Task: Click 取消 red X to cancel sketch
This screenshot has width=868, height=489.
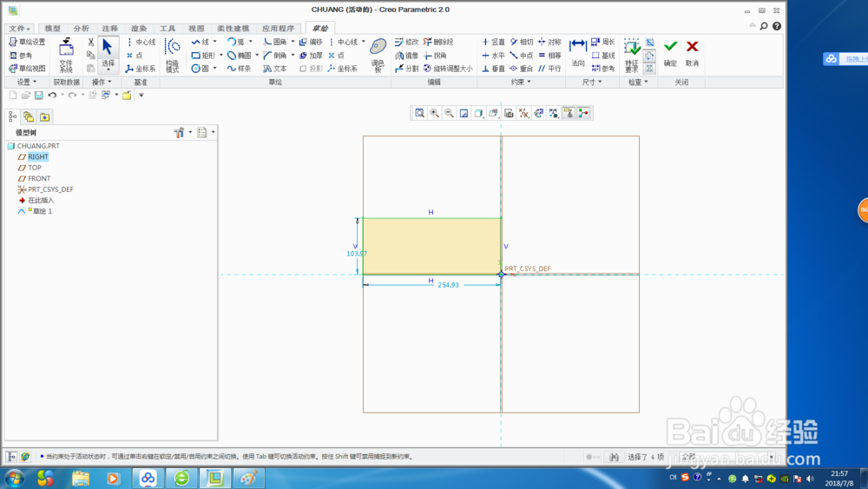Action: (692, 53)
